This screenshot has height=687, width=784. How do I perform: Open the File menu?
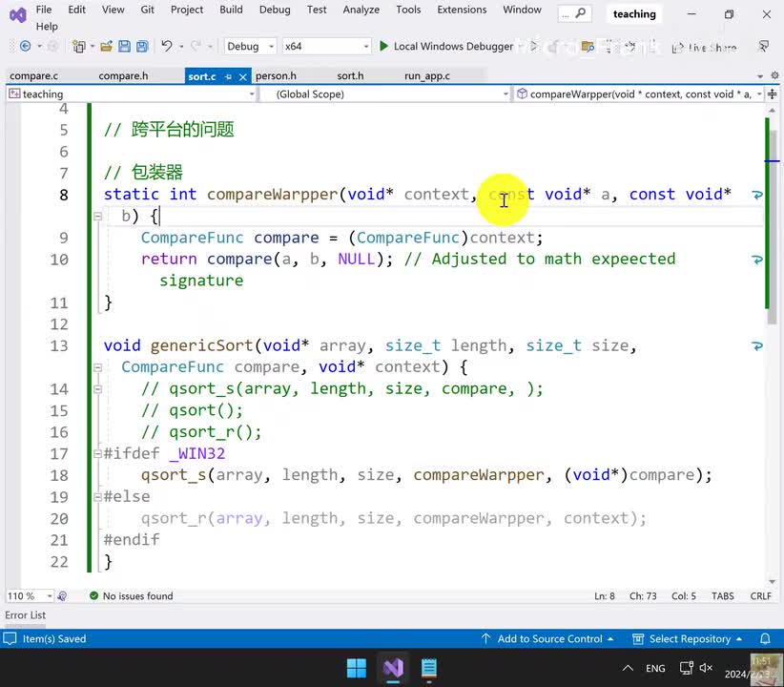click(x=44, y=10)
